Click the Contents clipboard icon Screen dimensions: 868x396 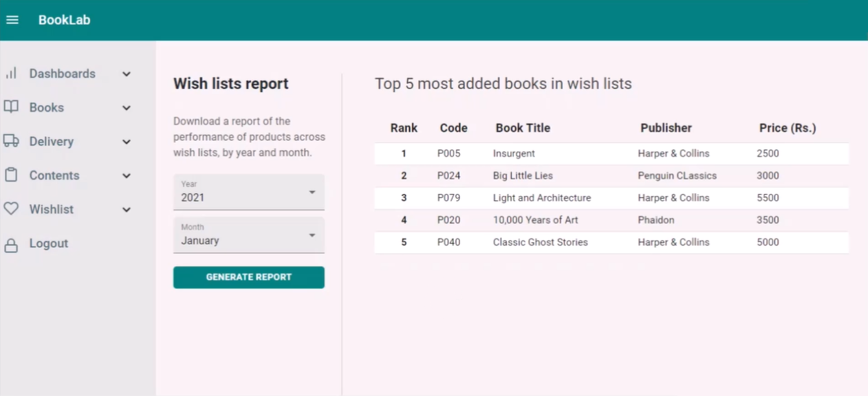point(11,175)
